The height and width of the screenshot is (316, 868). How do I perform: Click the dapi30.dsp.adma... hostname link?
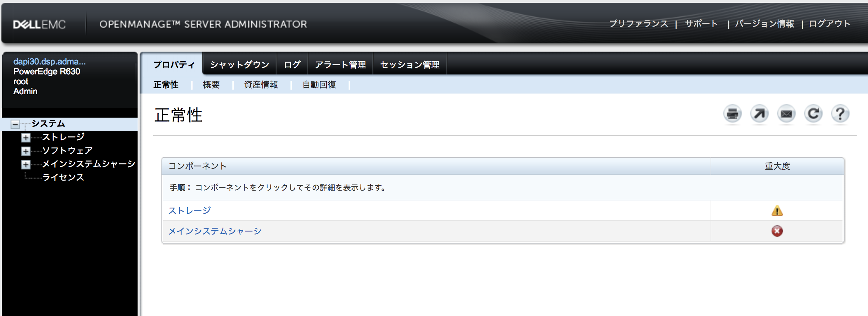click(x=50, y=61)
